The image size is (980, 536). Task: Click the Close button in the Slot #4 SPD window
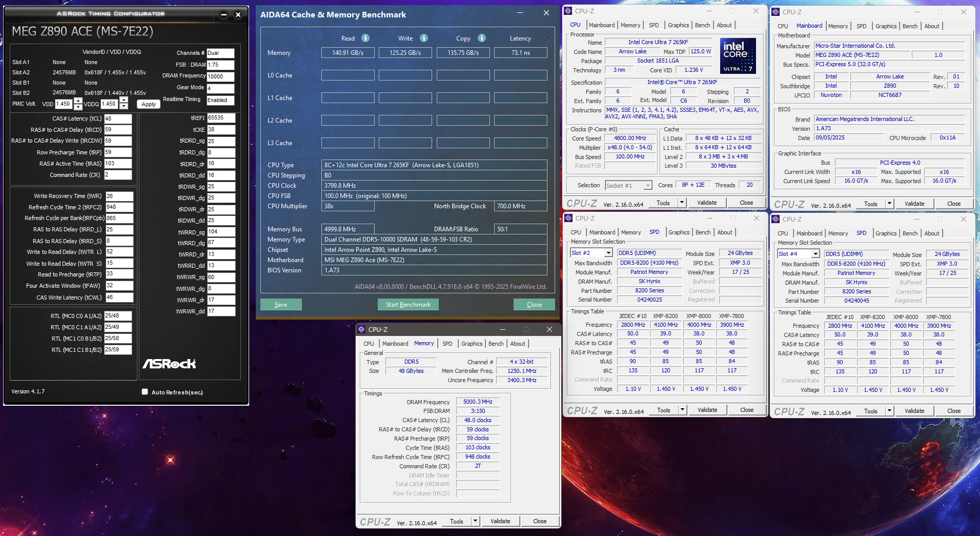954,411
